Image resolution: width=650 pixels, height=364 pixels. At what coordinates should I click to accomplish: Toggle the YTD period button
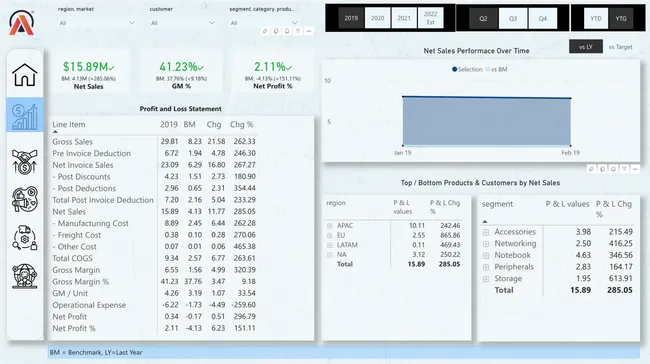596,19
